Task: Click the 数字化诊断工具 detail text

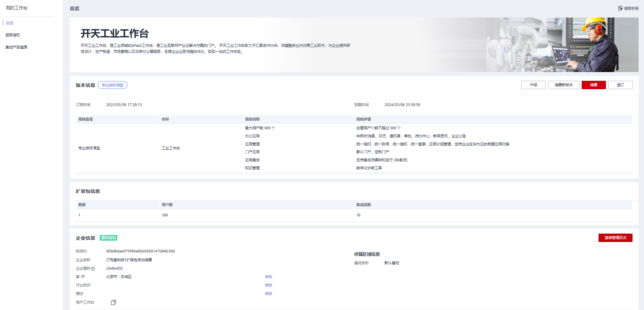Action: click(369, 168)
